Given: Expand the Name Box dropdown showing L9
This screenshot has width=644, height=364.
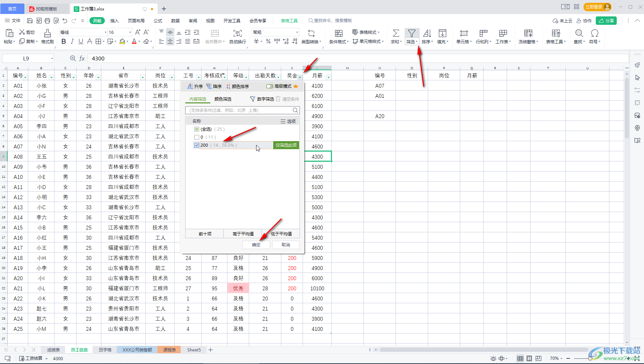Looking at the screenshot, I should (x=52, y=58).
